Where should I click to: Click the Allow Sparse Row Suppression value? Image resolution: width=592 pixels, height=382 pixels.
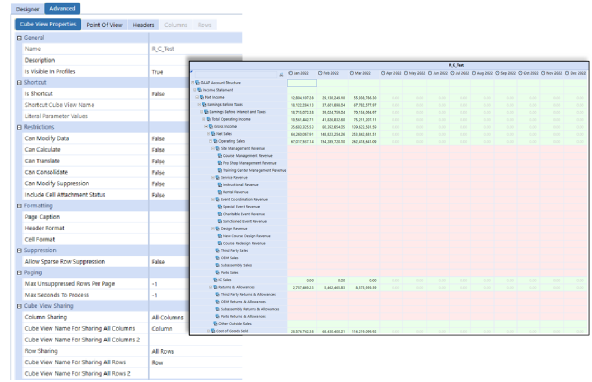click(x=169, y=262)
